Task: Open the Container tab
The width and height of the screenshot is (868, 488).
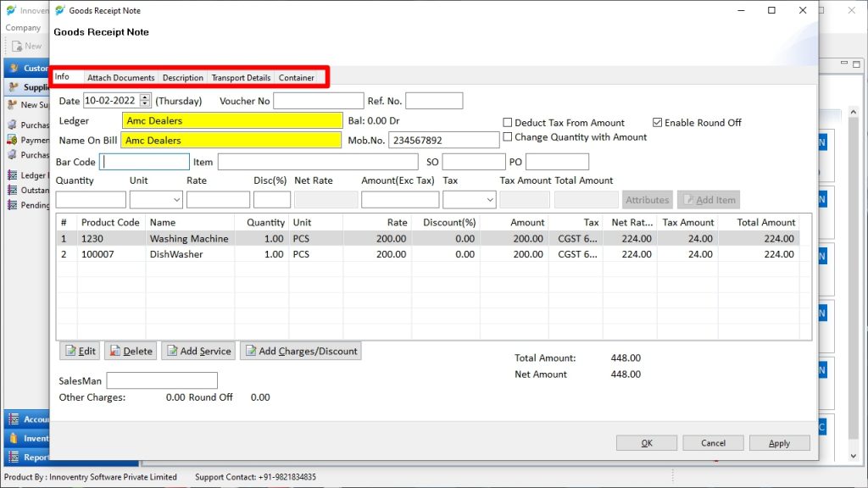Action: (296, 78)
